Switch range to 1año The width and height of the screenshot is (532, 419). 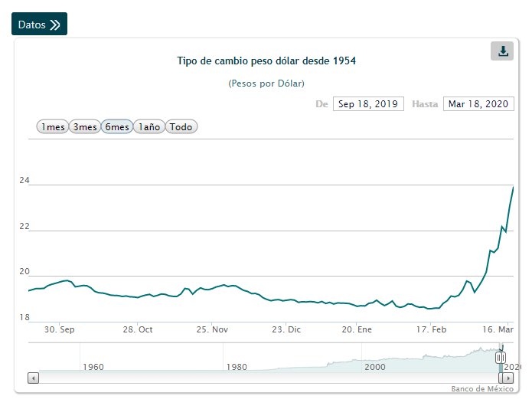point(149,127)
